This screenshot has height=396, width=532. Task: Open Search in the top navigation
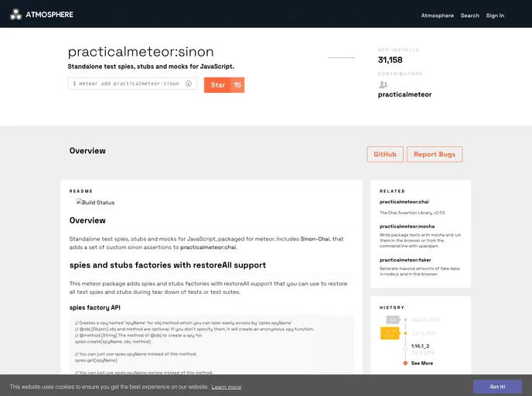[x=470, y=15]
